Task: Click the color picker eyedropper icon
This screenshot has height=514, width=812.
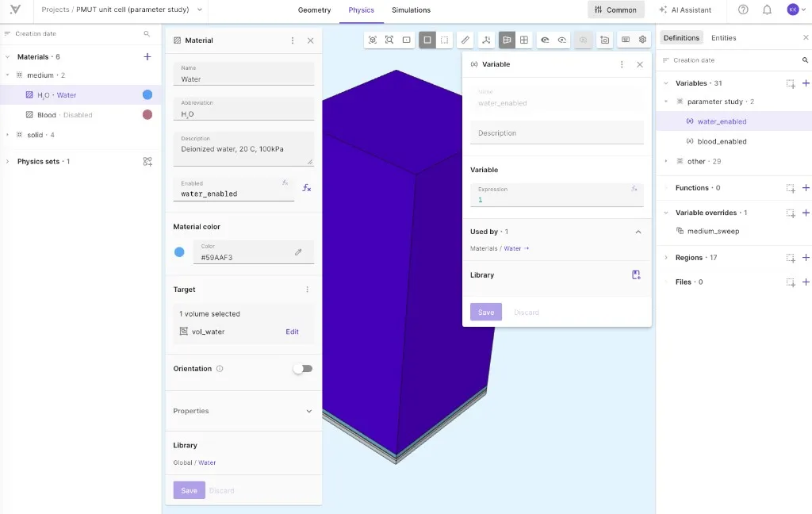Action: click(298, 252)
